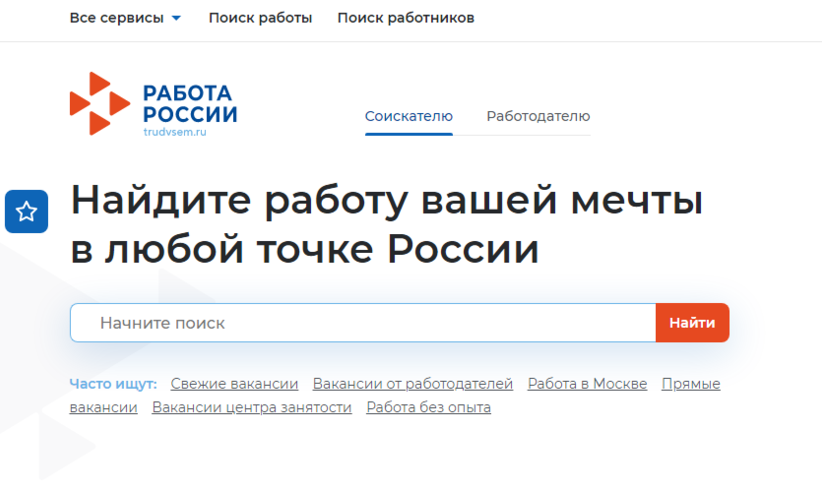Screen dimensions: 822x486
Task: Open the Вакансии центра занятости link
Action: (252, 407)
